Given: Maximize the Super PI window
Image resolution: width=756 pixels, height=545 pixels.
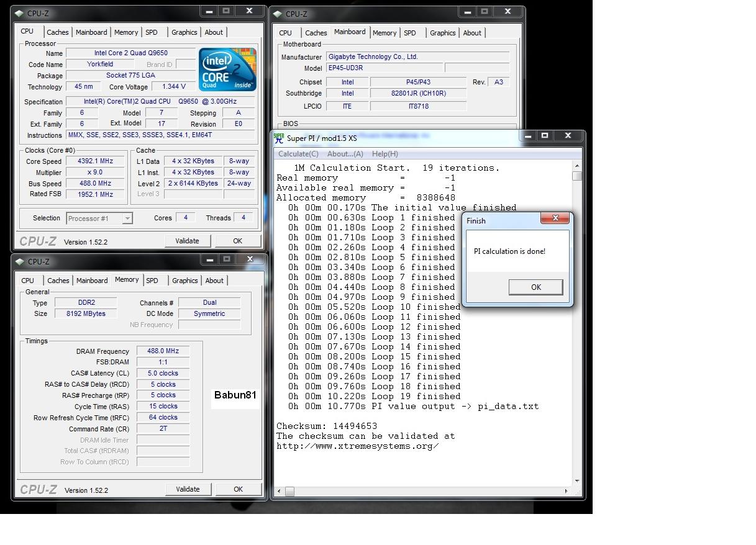Looking at the screenshot, I should 545,136.
